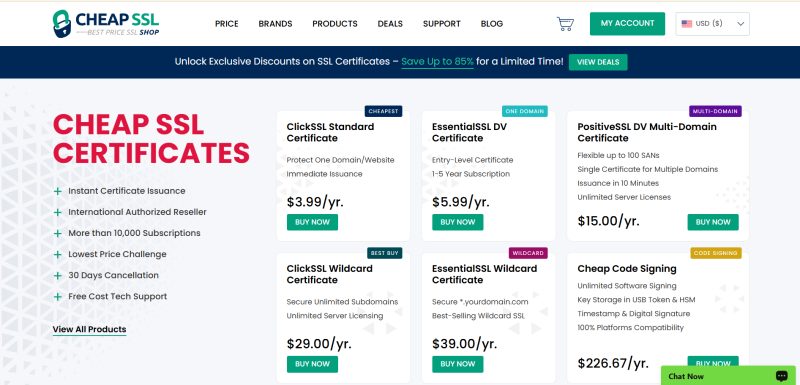
Task: Click the chat bubble icon in Chat Now
Action: click(781, 376)
